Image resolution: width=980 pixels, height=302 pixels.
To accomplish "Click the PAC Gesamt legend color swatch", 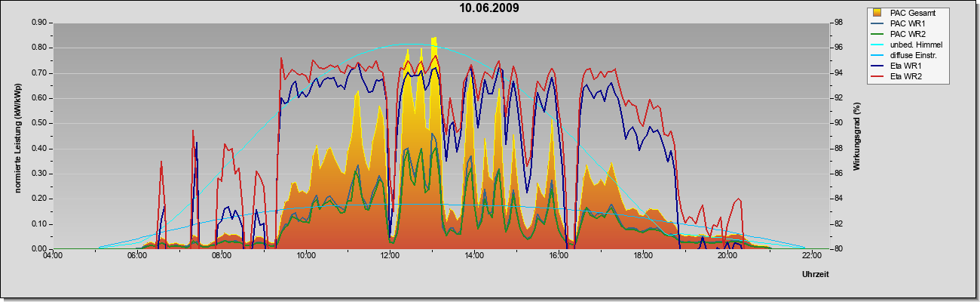I will (877, 13).
